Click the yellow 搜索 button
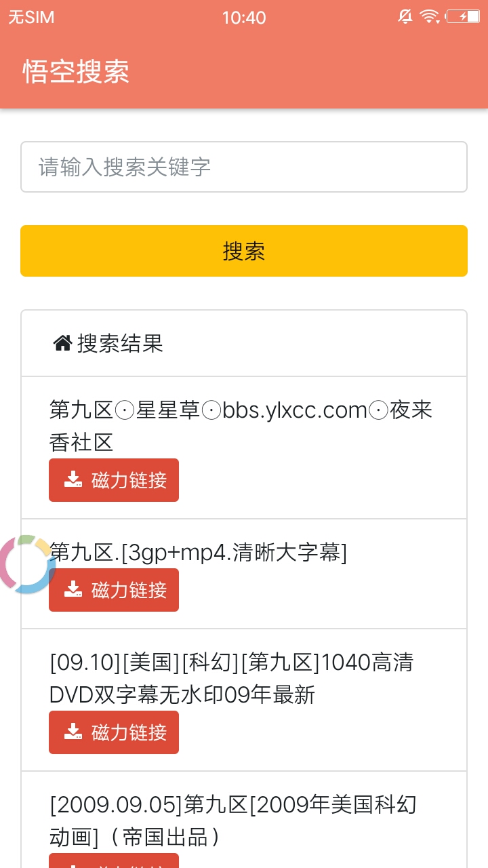Viewport: 488px width, 868px height. coord(244,251)
